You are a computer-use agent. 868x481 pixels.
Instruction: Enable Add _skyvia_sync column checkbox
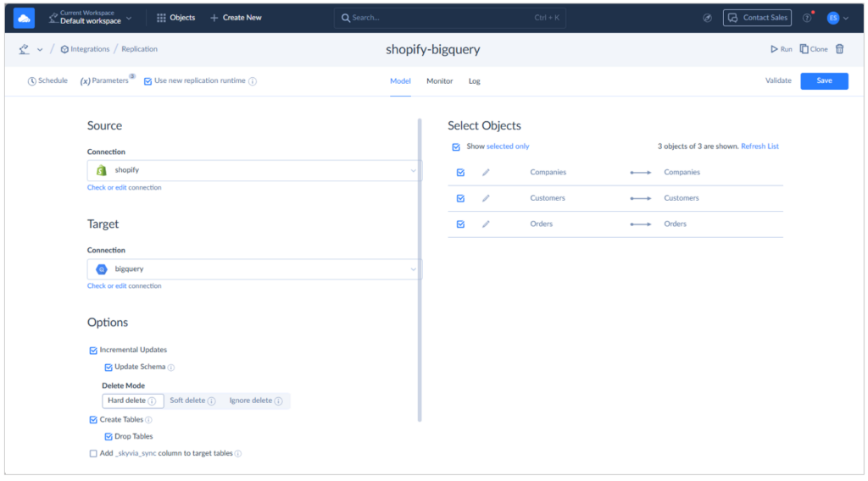click(93, 453)
